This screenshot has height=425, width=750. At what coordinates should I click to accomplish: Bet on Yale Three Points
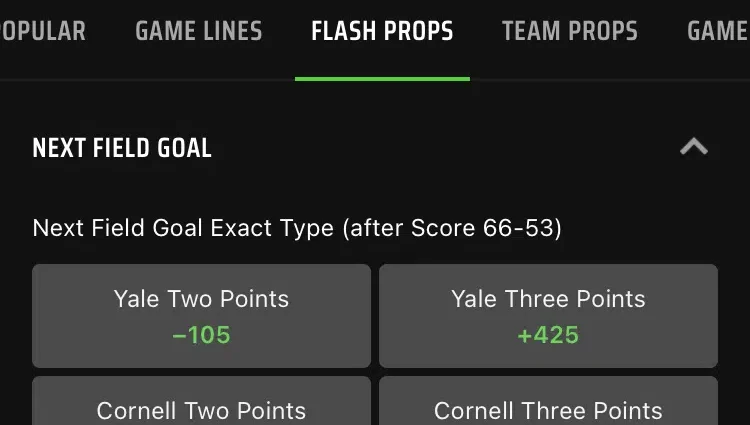[548, 316]
